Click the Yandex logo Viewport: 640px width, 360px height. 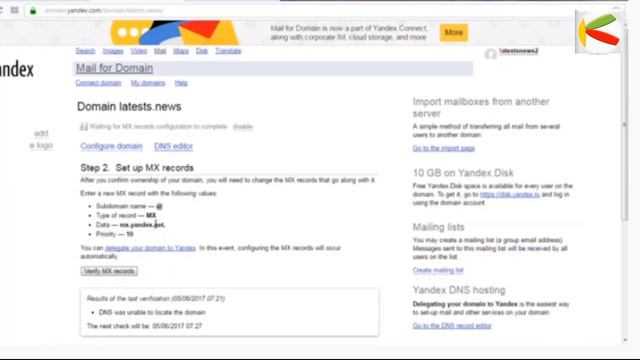click(x=16, y=70)
